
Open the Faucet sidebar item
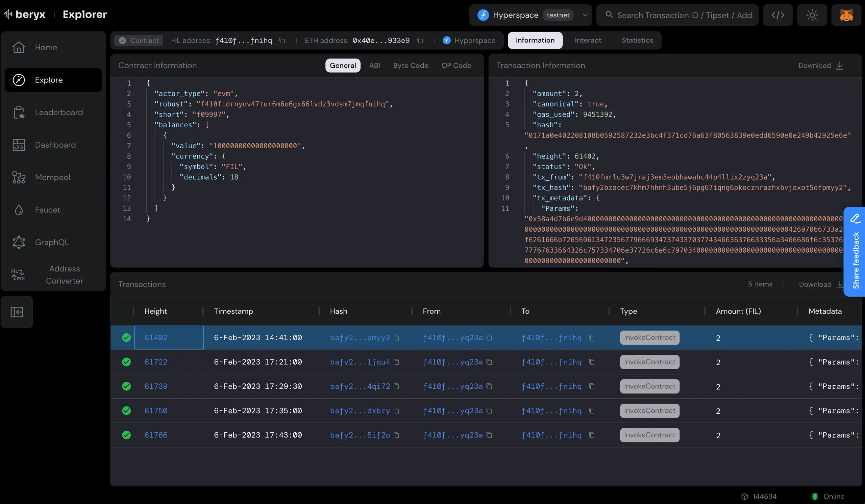click(x=47, y=210)
